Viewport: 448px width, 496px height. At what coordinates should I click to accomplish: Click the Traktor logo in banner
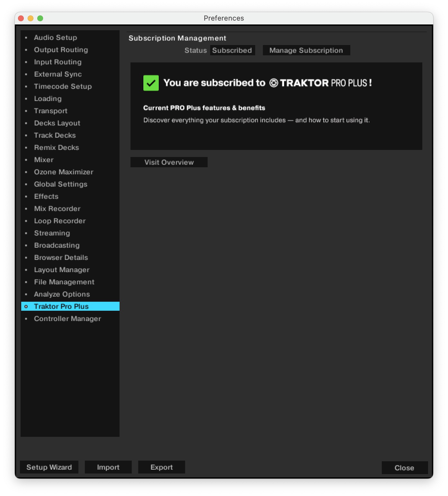273,83
